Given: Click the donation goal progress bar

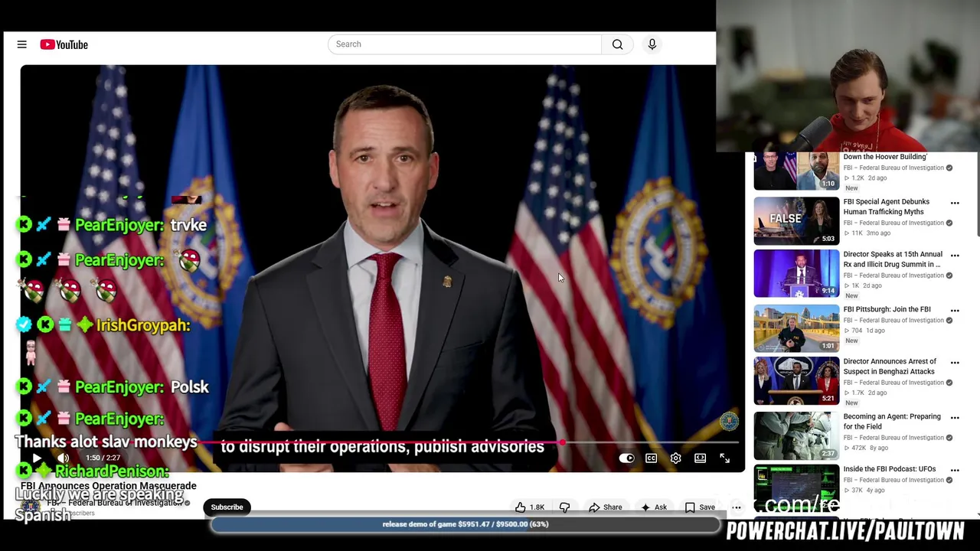Looking at the screenshot, I should point(465,524).
